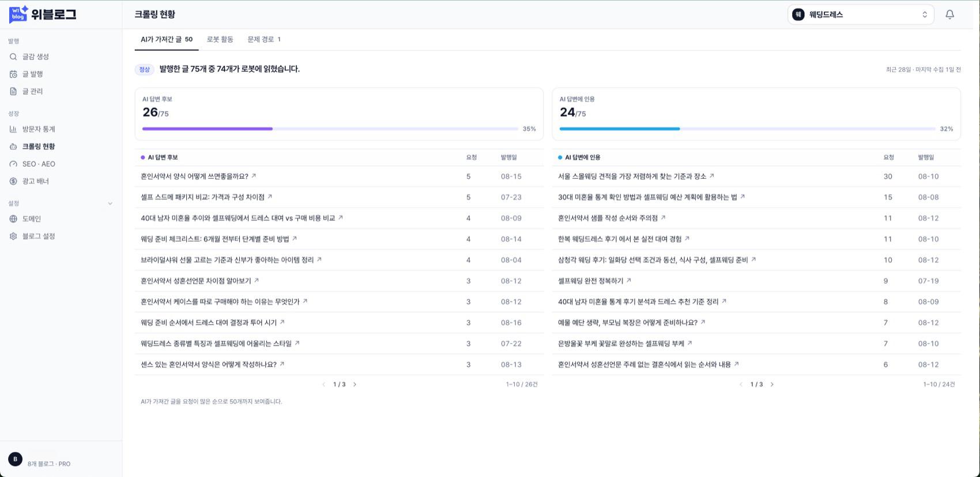Open external link icon for 은방울꽃 부케 post
Viewport: 980px width, 477px height.
point(690,343)
